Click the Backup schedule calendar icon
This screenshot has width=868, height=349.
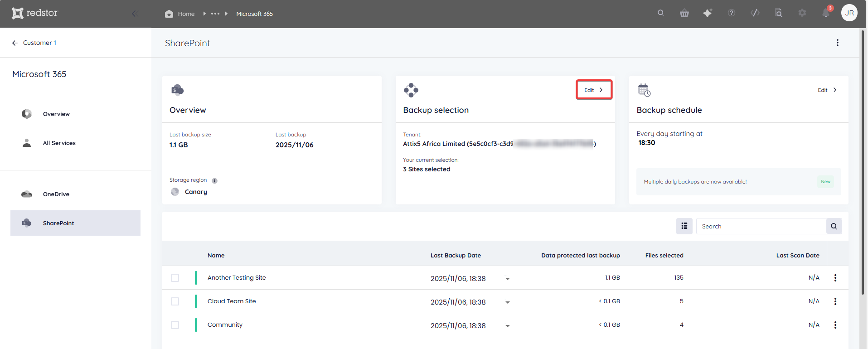click(644, 90)
